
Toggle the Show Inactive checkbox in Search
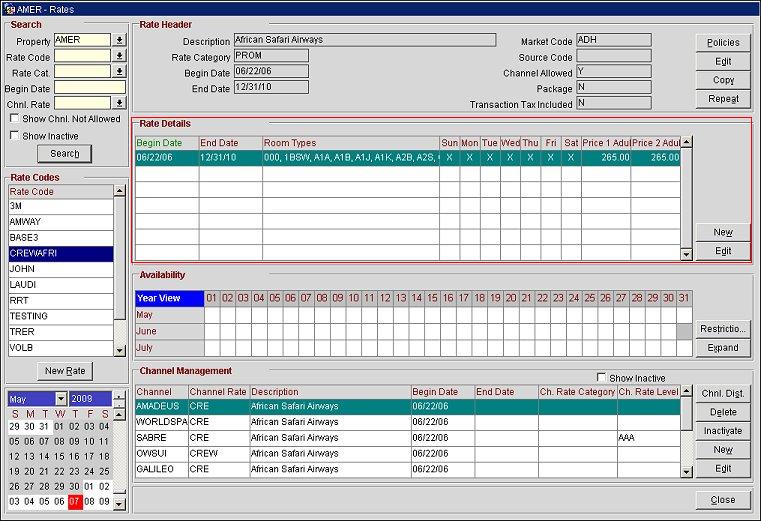point(14,136)
